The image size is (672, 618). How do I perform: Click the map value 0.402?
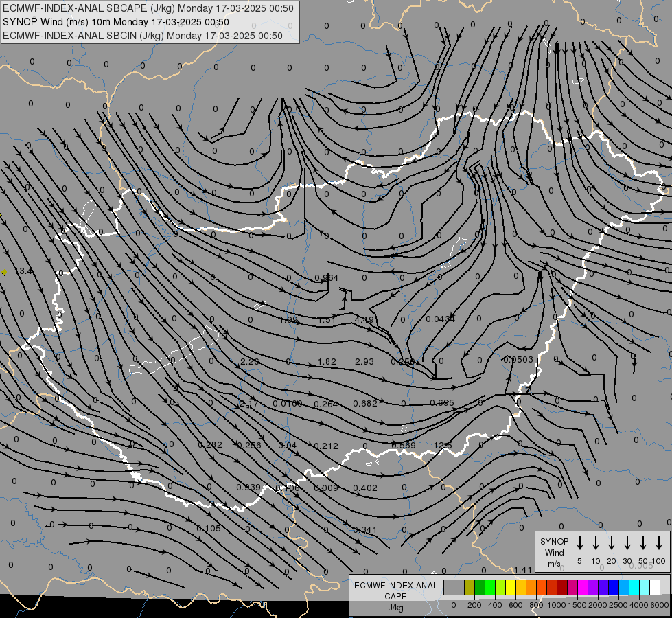[x=365, y=488]
